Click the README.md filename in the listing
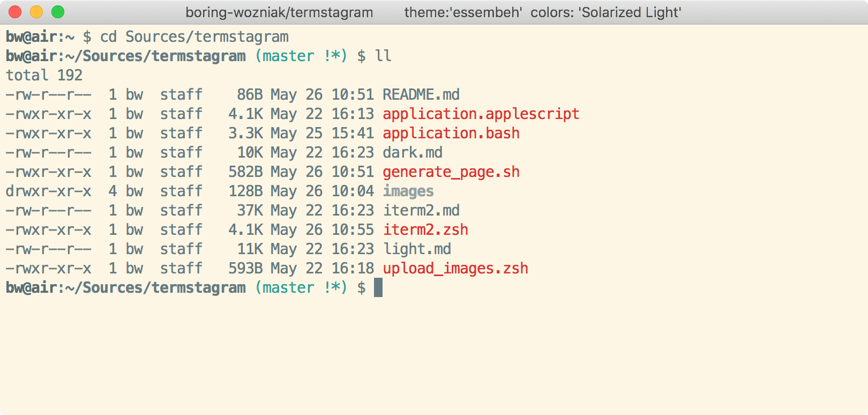Screen dimensions: 868x415 pyautogui.click(x=421, y=95)
